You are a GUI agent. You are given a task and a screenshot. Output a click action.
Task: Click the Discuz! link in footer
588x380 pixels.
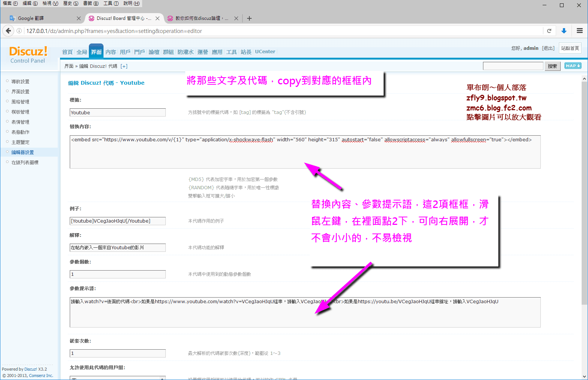(31, 369)
